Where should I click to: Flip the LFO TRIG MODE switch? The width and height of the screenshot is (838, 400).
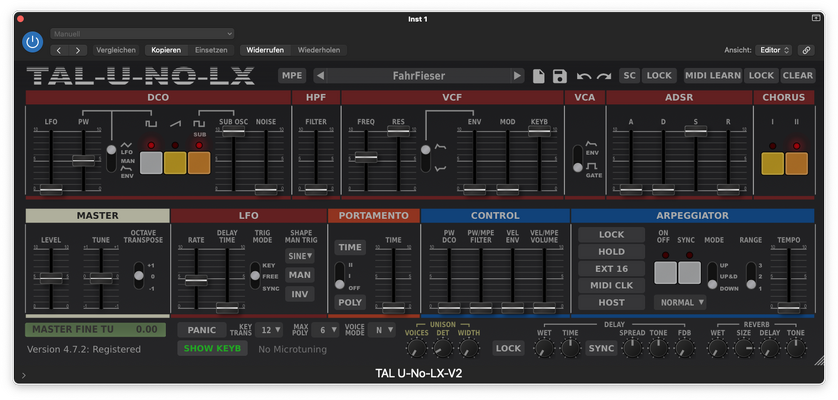tap(255, 275)
